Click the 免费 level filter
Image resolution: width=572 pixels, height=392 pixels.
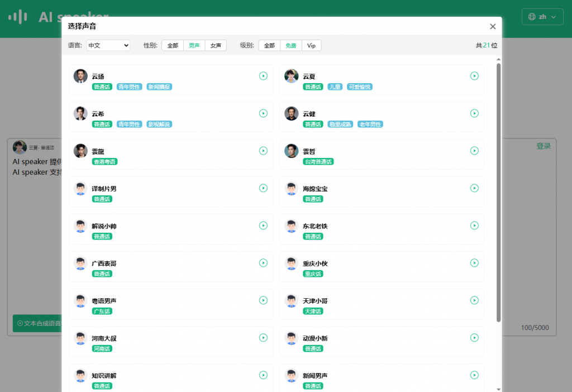(x=291, y=46)
